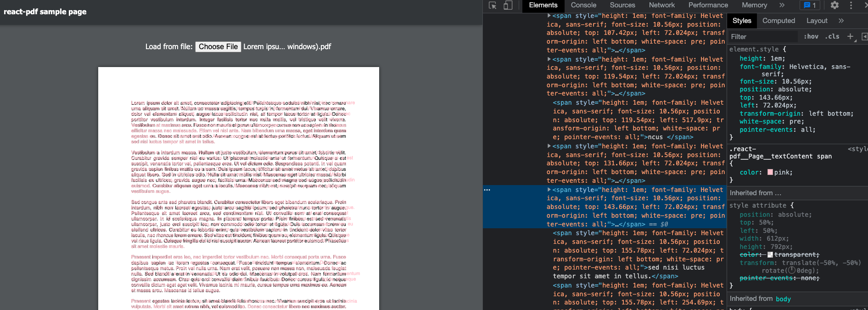Screen dimensions: 868x310
Task: Open DevTools settings gear
Action: click(x=834, y=6)
